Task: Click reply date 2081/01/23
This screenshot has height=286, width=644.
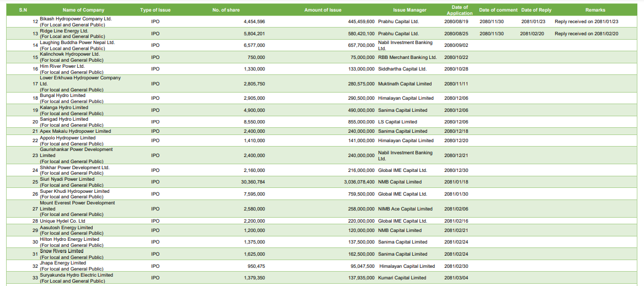Action: (533, 21)
